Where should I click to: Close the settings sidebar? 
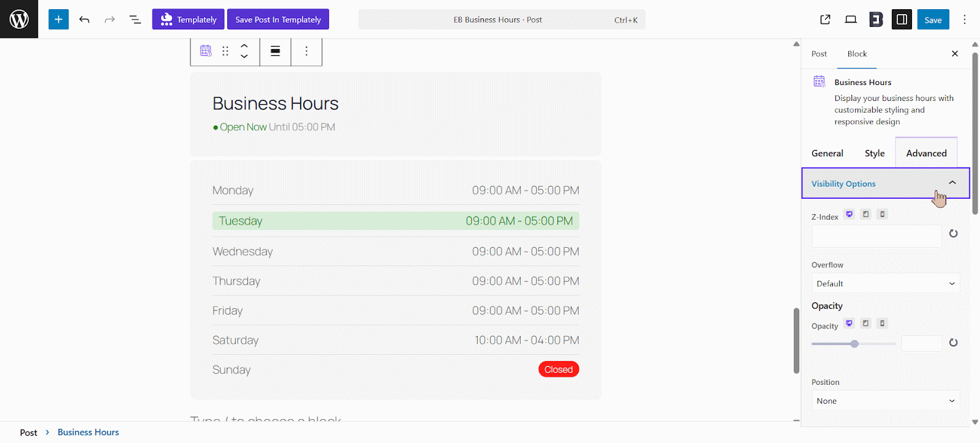coord(955,54)
